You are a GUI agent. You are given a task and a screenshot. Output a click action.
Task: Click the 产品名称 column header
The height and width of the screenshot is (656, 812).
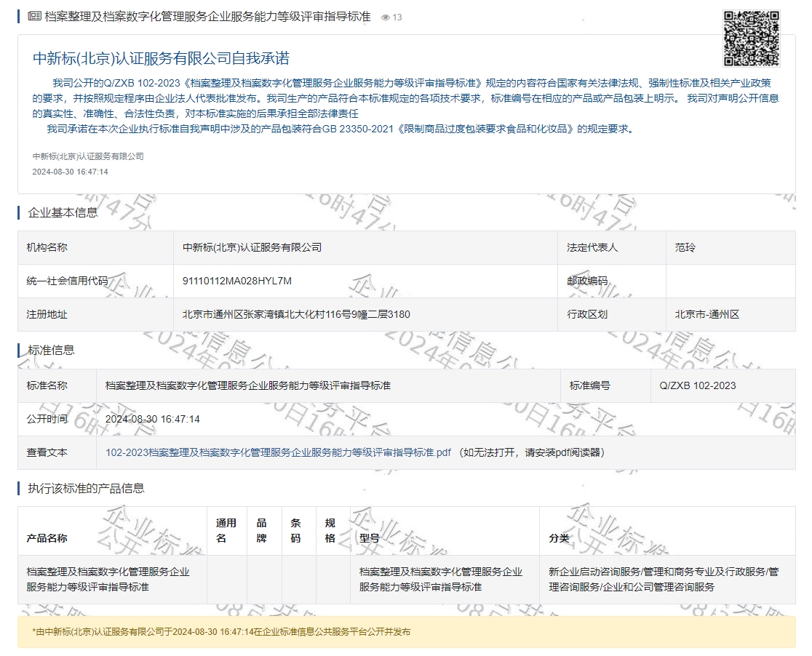click(47, 538)
